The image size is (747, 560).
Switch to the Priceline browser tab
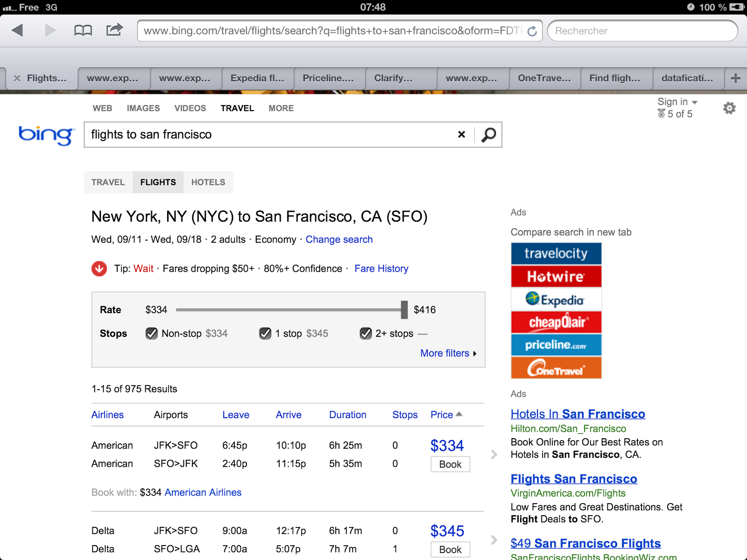click(x=329, y=78)
